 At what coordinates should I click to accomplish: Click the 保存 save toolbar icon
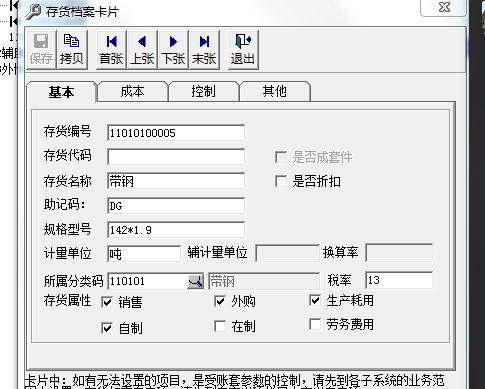pos(41,50)
